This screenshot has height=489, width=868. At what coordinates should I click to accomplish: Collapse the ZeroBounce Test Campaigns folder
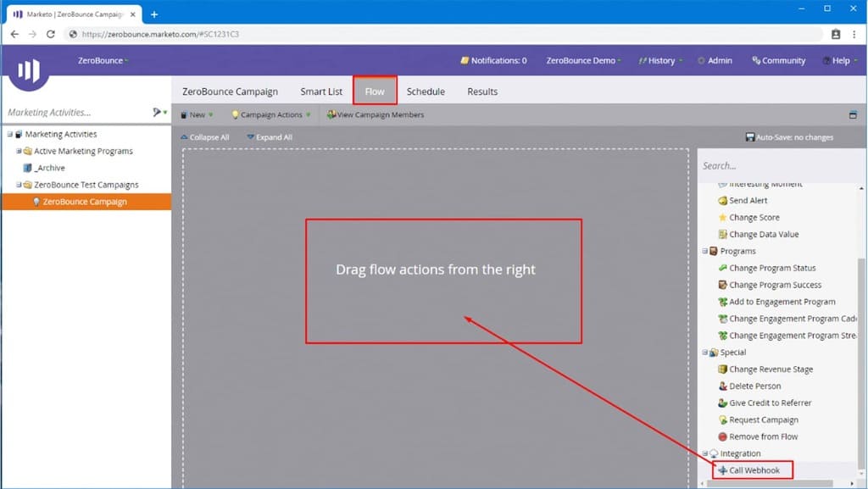[x=19, y=185]
